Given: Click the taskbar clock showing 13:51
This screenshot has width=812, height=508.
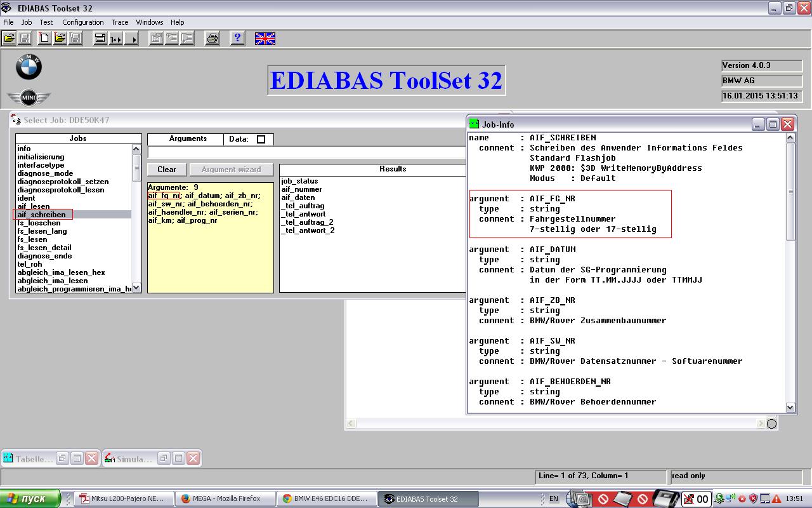Looking at the screenshot, I should [x=794, y=498].
